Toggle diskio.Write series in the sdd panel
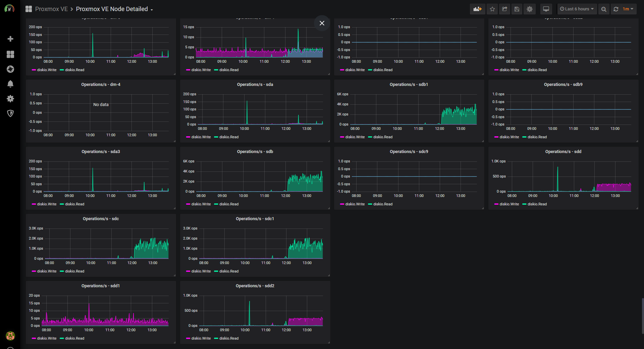The image size is (644, 349). [x=509, y=204]
